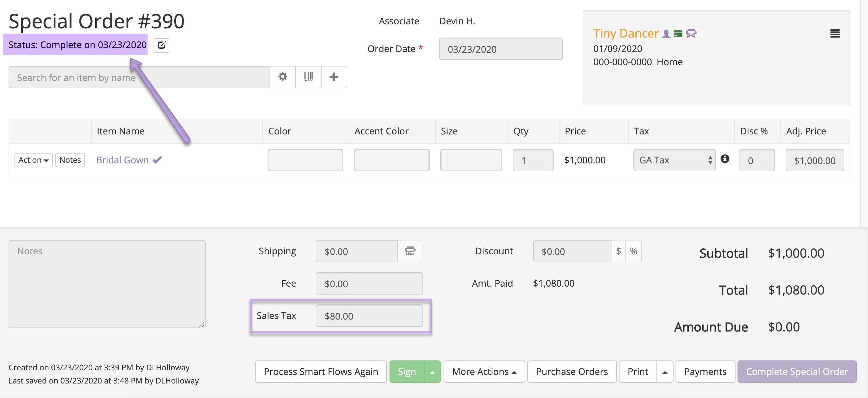
Task: Expand the Sign button arrow
Action: (432, 372)
